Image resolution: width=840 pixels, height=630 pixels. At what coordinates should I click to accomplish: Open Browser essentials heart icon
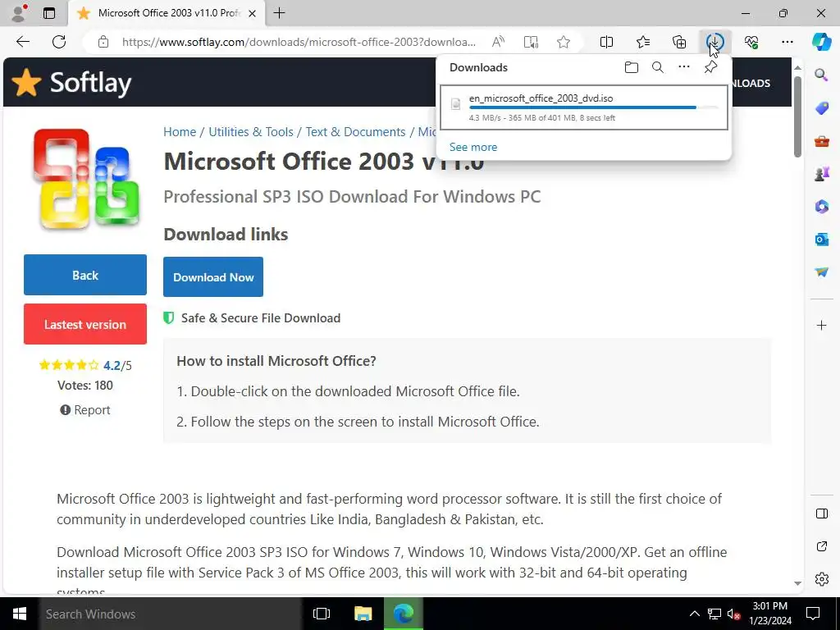pos(751,42)
